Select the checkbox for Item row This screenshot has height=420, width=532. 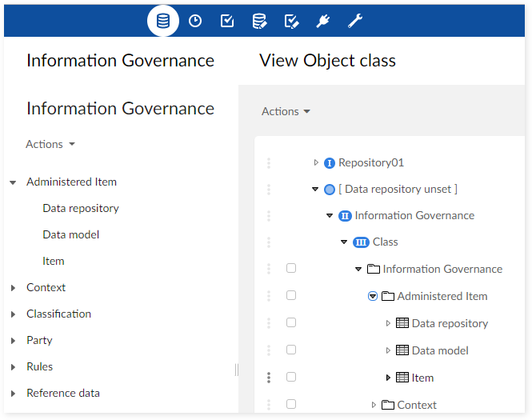(x=291, y=378)
